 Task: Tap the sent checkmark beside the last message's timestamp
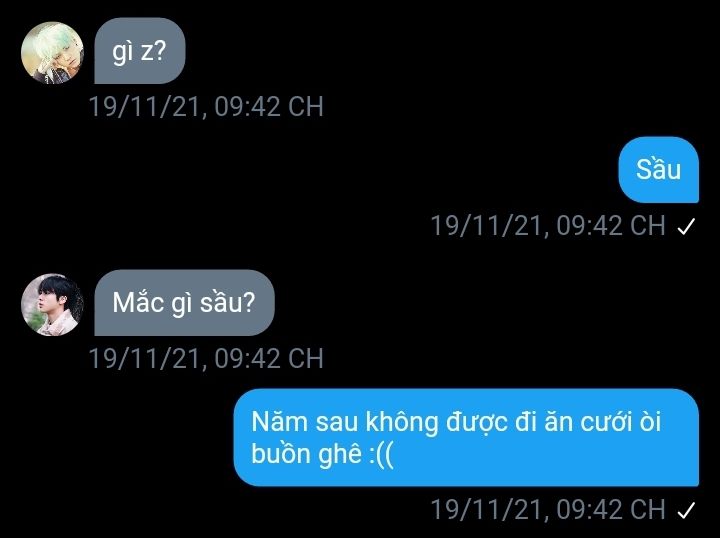tap(686, 510)
